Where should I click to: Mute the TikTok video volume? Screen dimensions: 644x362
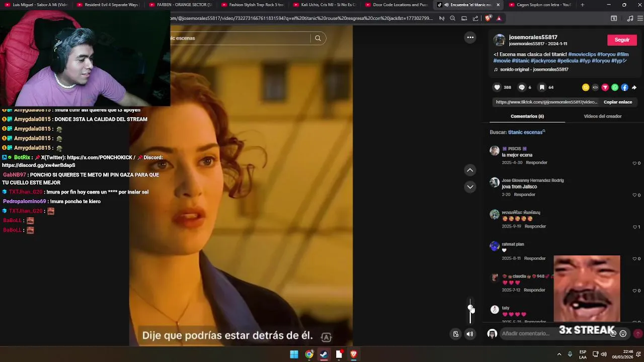470,334
